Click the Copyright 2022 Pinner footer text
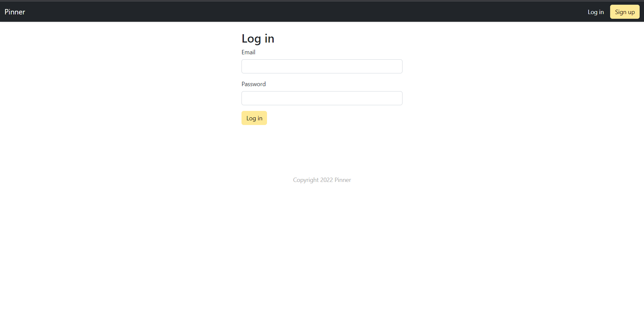This screenshot has height=313, width=644. click(322, 180)
